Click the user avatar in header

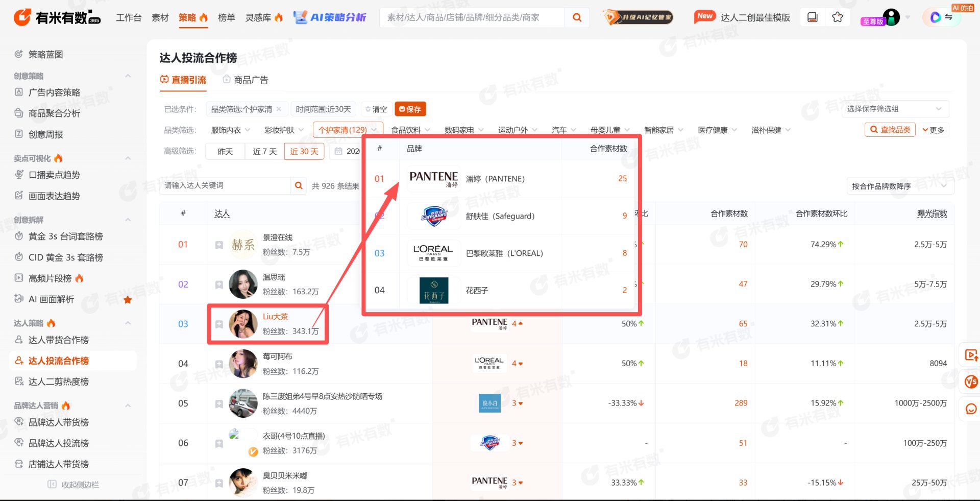click(x=891, y=17)
